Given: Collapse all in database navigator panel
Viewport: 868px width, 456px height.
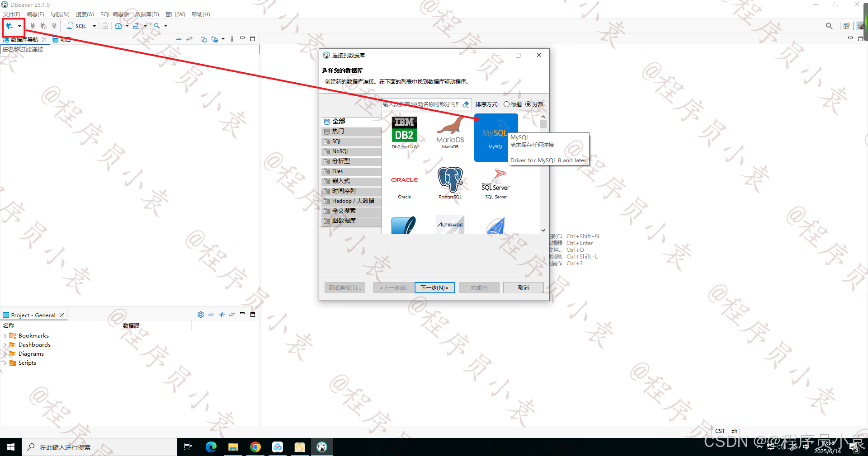Looking at the screenshot, I should click(x=179, y=39).
